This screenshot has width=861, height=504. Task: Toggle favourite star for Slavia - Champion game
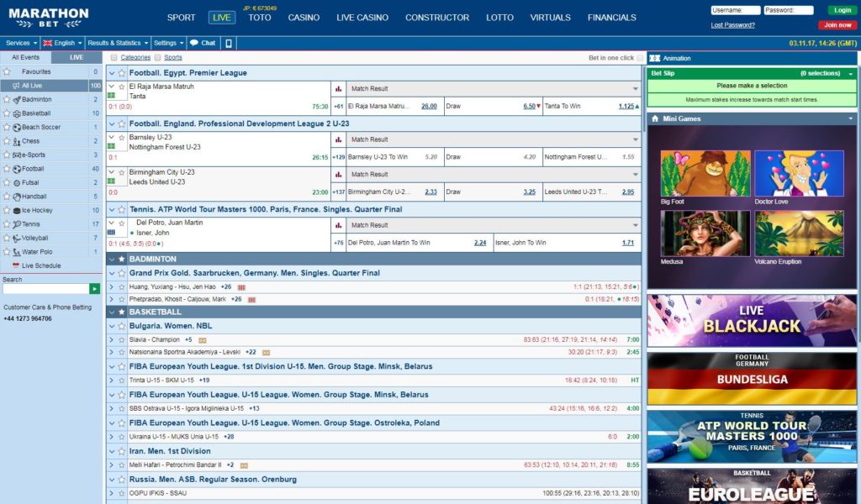tap(121, 340)
